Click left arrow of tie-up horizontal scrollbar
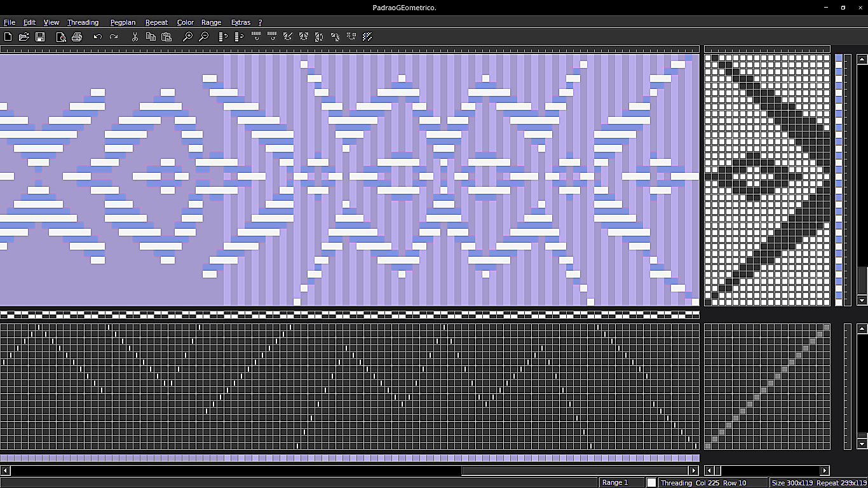 [x=709, y=471]
